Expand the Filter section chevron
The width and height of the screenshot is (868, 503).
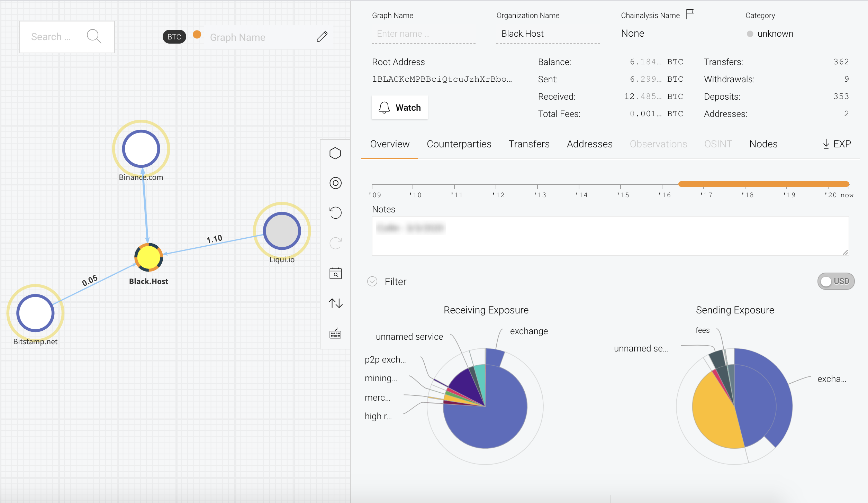pyautogui.click(x=372, y=281)
